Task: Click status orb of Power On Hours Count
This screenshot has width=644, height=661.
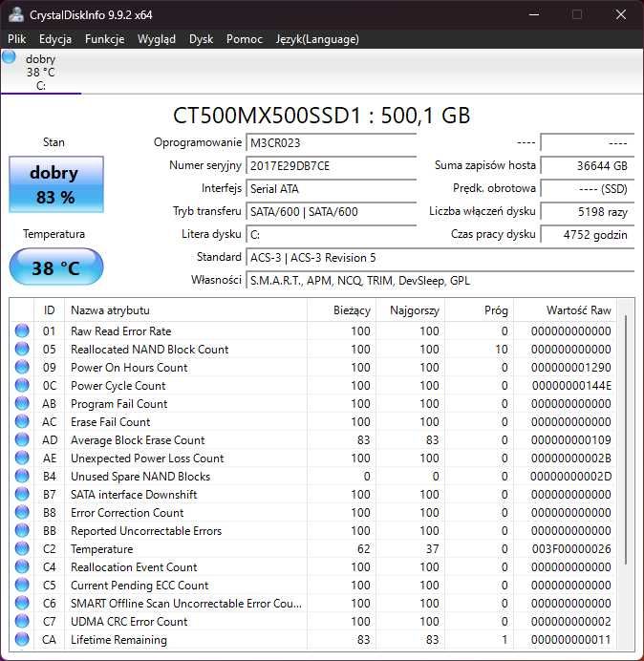Action: coord(22,367)
